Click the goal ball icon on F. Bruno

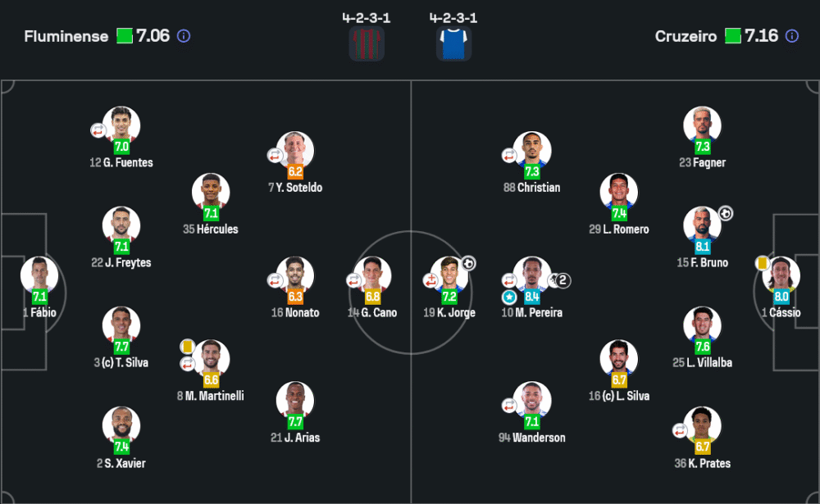click(x=726, y=213)
